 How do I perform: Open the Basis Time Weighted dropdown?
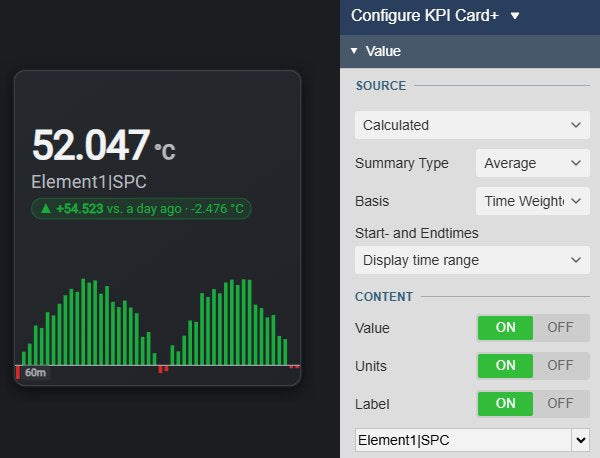(x=533, y=201)
